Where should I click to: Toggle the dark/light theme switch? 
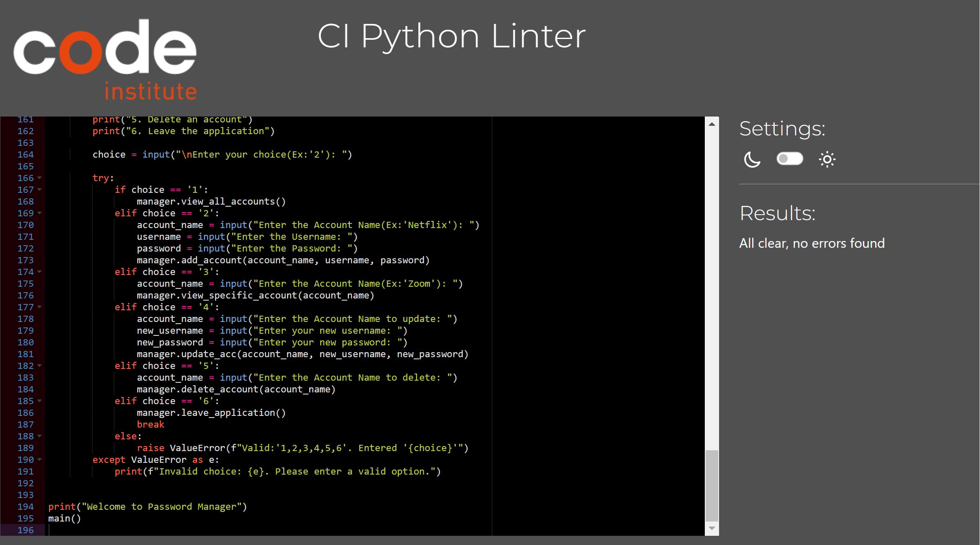click(x=790, y=159)
